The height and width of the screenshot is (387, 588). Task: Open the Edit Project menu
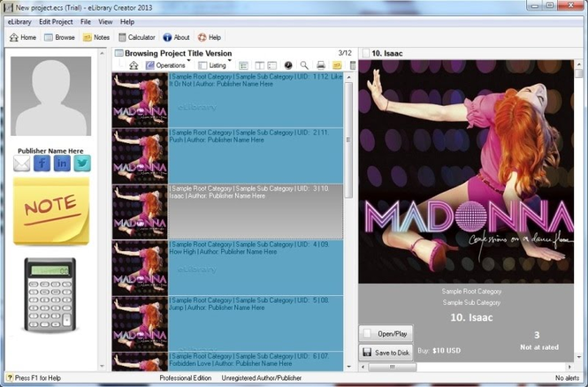point(56,22)
